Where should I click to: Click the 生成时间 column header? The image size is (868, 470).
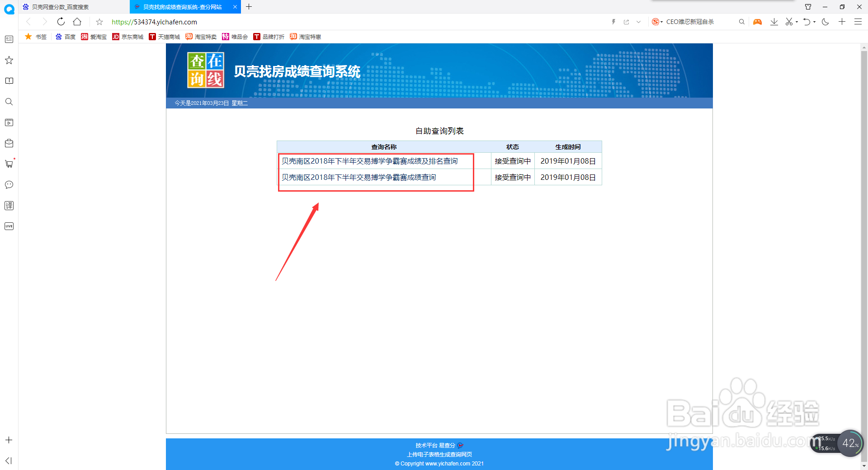[x=568, y=147]
